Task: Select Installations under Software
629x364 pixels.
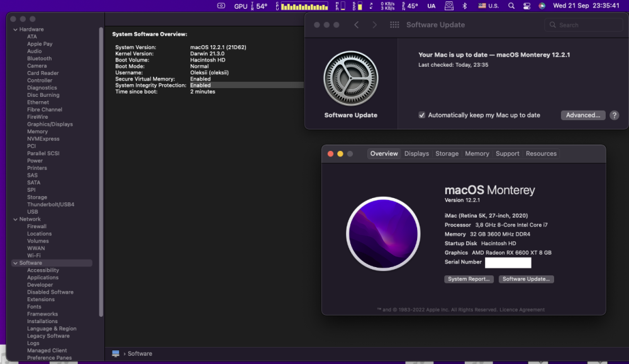Action: coord(42,321)
